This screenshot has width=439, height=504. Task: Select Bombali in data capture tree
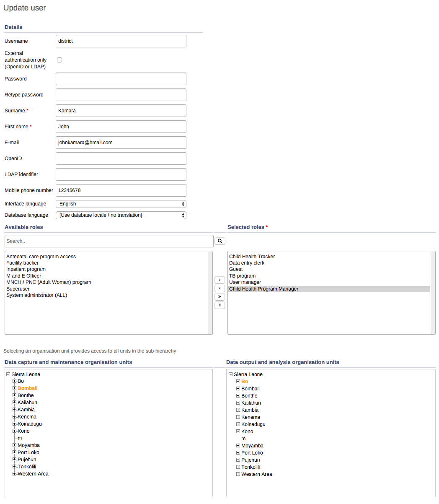28,388
